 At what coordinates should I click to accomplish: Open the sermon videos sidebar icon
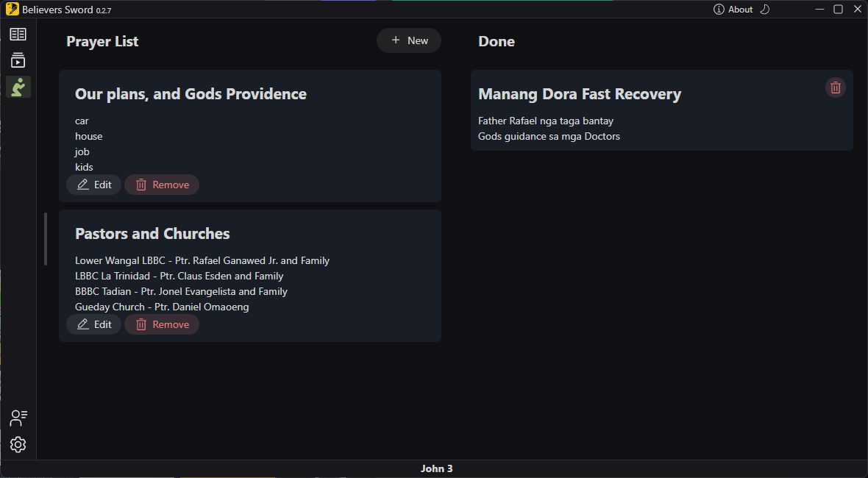tap(18, 60)
